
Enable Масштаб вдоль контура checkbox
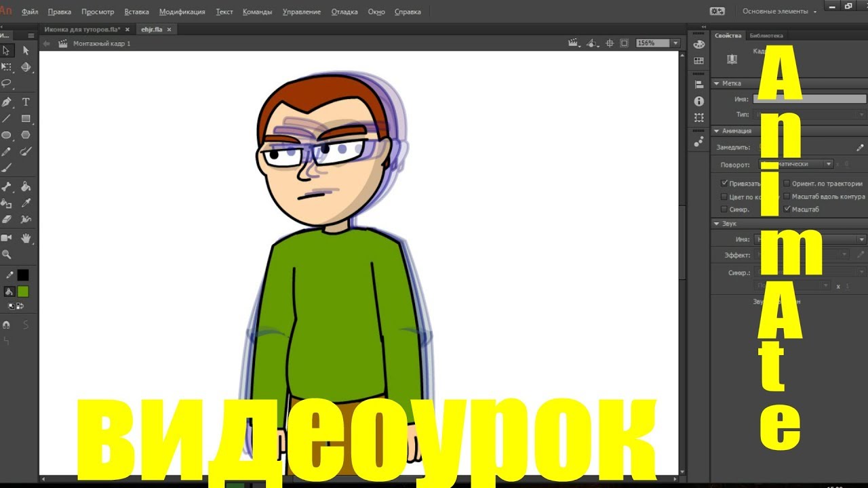787,197
